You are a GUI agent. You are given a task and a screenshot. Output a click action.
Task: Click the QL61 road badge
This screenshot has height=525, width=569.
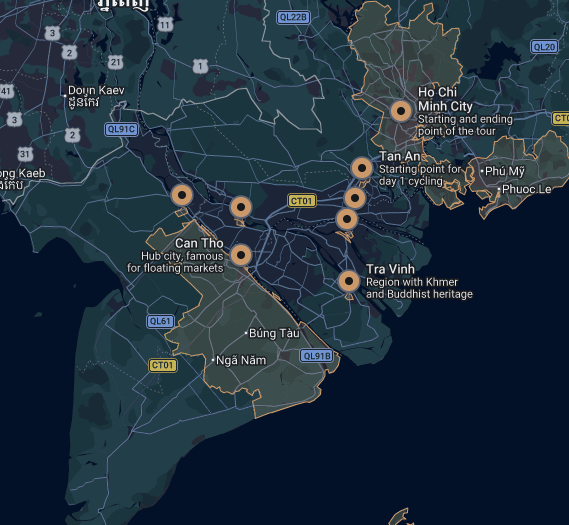pyautogui.click(x=160, y=321)
